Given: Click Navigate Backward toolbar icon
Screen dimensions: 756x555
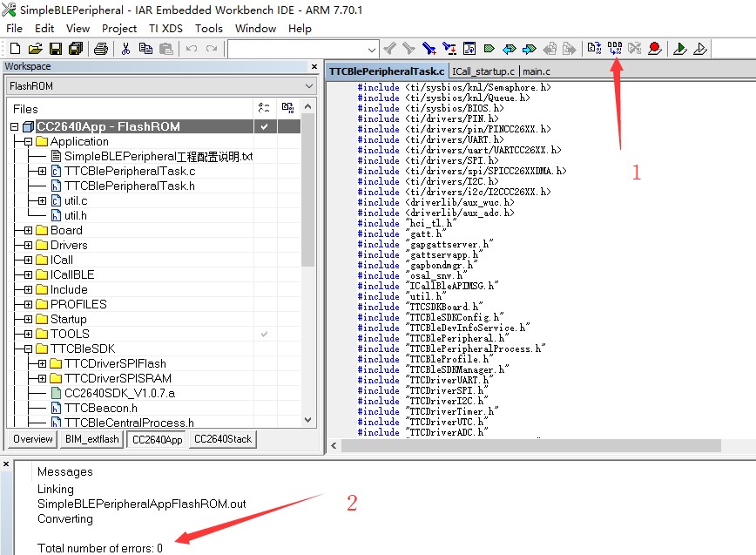Looking at the screenshot, I should [x=550, y=49].
